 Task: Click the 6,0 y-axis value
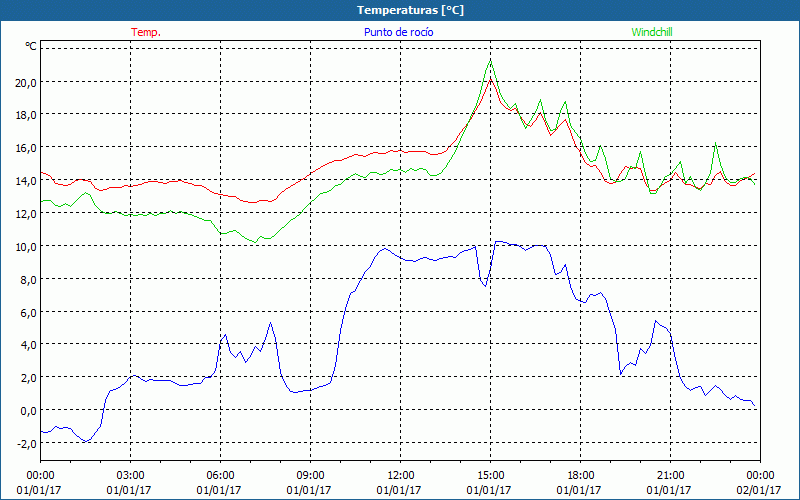coord(28,313)
